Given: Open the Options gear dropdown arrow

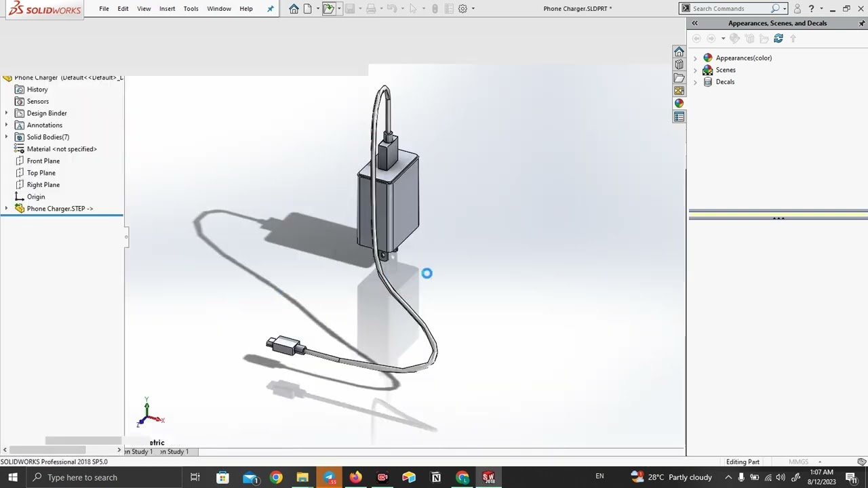Looking at the screenshot, I should point(473,9).
